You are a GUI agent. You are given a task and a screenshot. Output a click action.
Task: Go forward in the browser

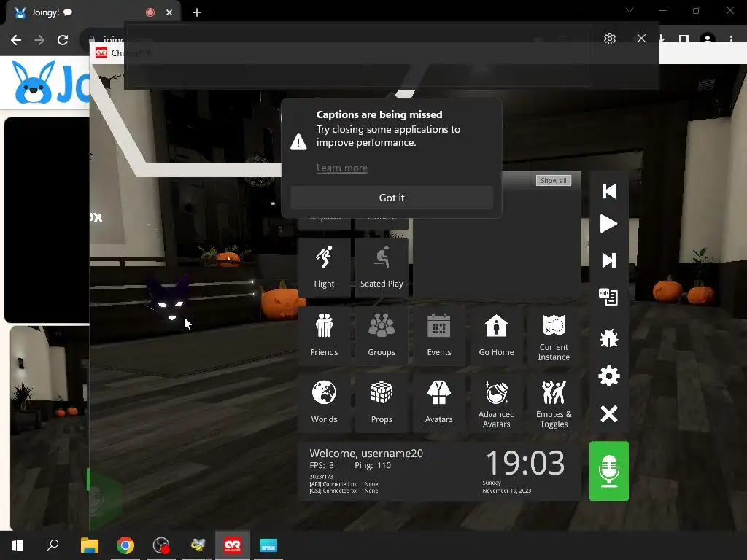(x=39, y=40)
